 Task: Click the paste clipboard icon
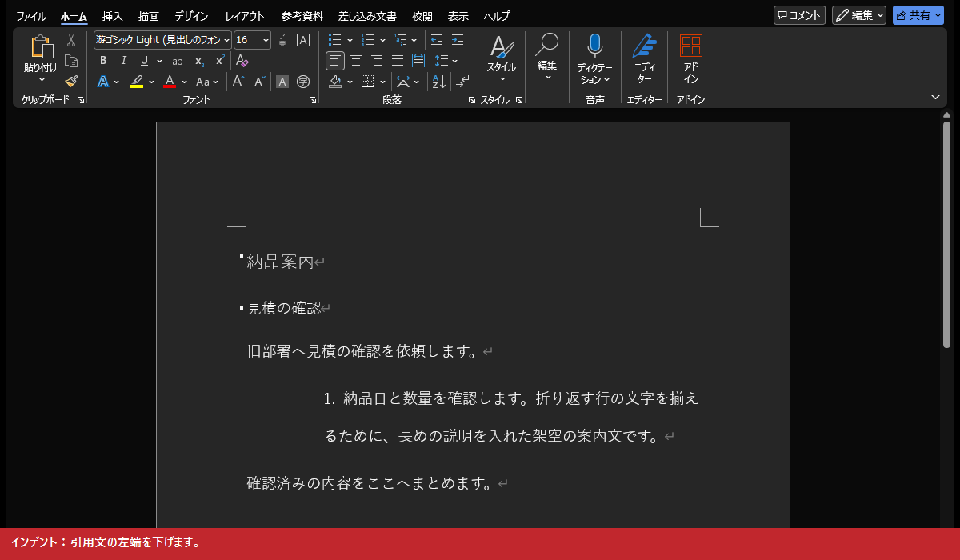[41, 47]
